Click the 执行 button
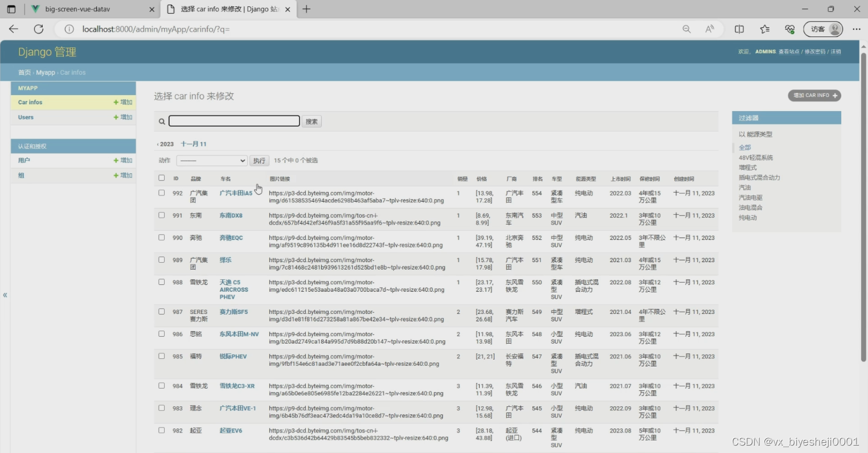868x453 pixels. 259,161
